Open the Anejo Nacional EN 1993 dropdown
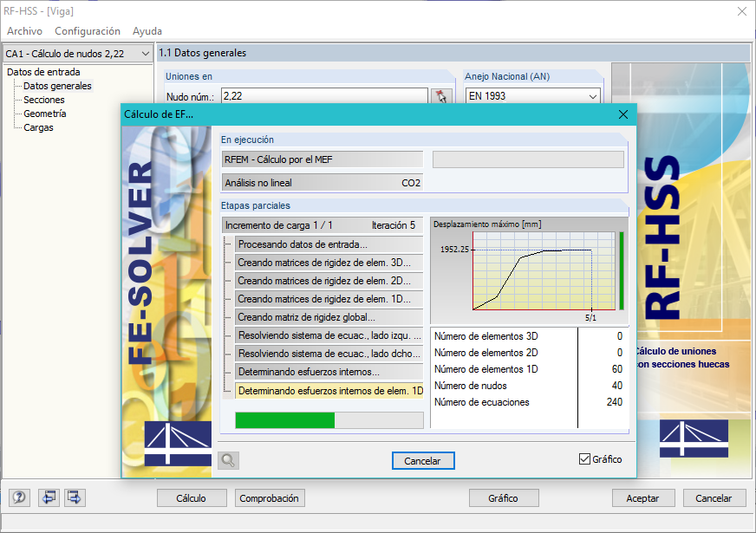Viewport: 756px width, 533px height. coord(533,96)
